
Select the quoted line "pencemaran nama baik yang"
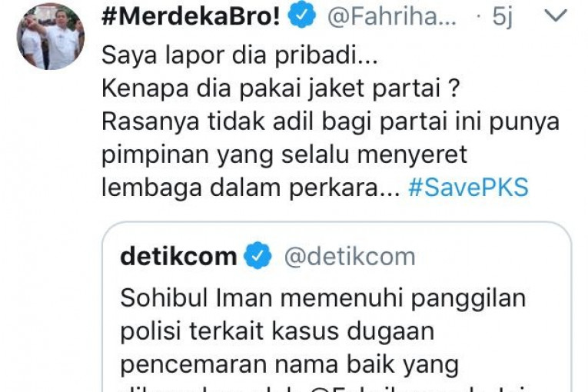pos(290,364)
